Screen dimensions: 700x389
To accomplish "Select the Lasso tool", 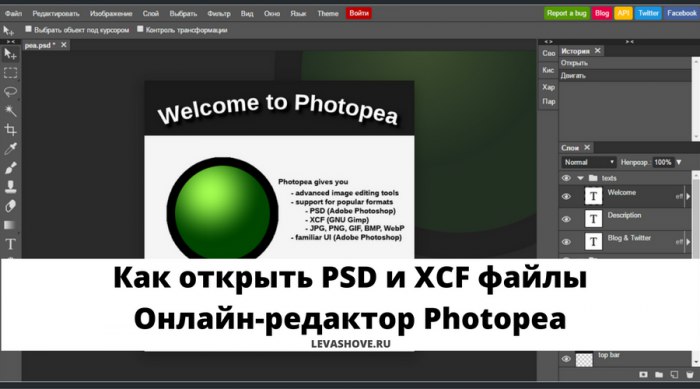I will coord(10,92).
